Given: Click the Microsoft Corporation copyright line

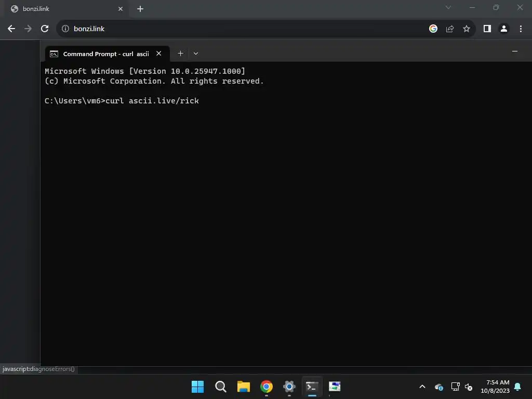Looking at the screenshot, I should coord(154,81).
